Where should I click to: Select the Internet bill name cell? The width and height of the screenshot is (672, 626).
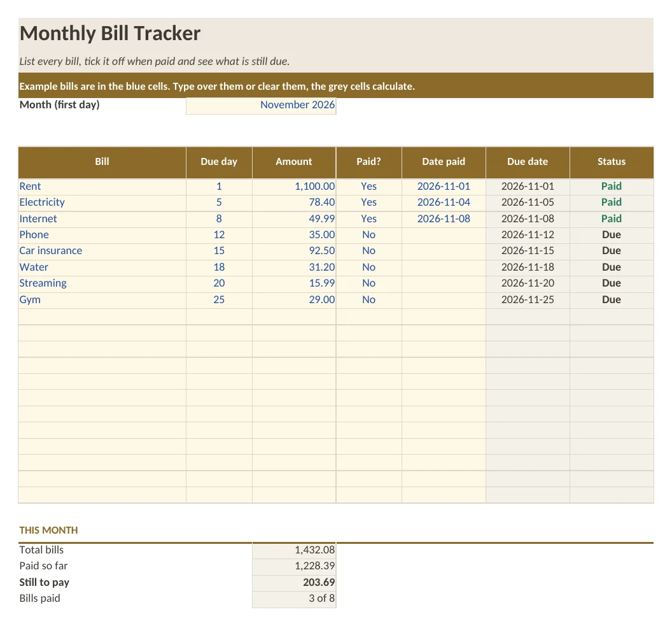(x=102, y=219)
